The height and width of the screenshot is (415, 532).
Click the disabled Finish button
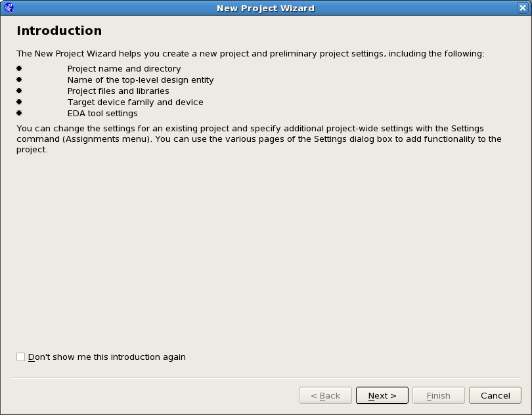438,395
